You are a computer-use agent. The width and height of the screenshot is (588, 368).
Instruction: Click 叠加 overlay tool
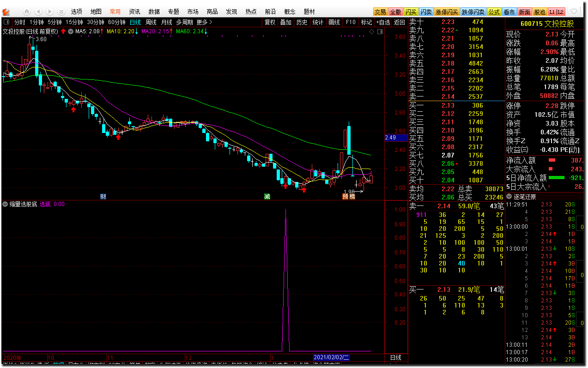coord(286,22)
